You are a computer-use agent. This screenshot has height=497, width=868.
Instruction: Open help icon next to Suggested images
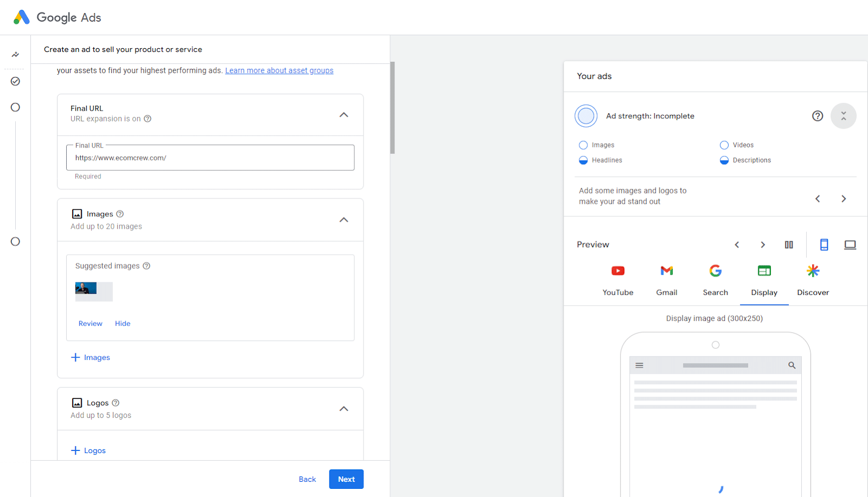[x=146, y=266]
